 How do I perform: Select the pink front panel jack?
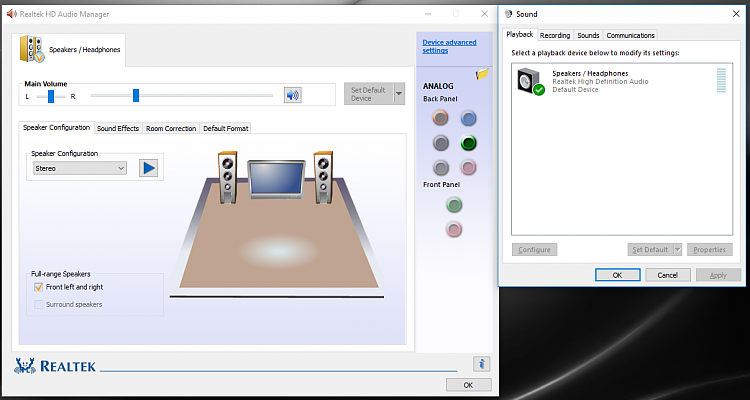[454, 229]
